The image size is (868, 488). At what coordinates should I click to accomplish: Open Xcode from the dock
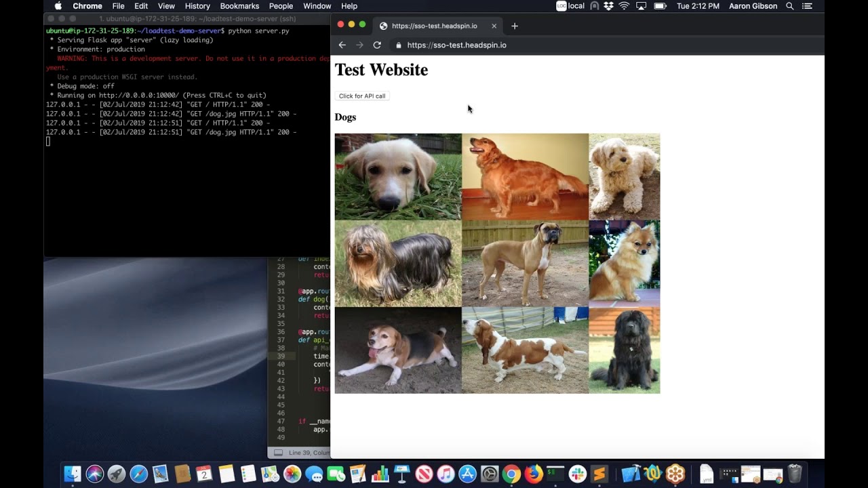point(631,474)
